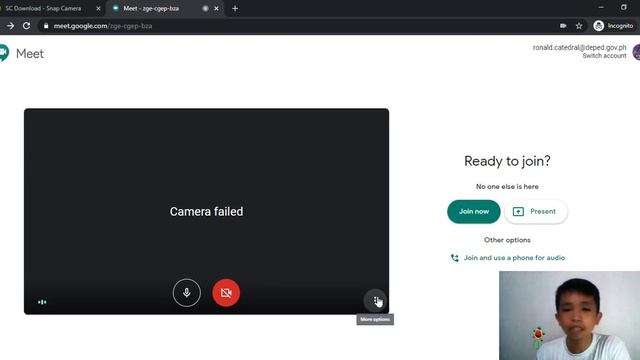Click the recording indicator on Meet tab
The height and width of the screenshot is (360, 640).
click(x=205, y=8)
